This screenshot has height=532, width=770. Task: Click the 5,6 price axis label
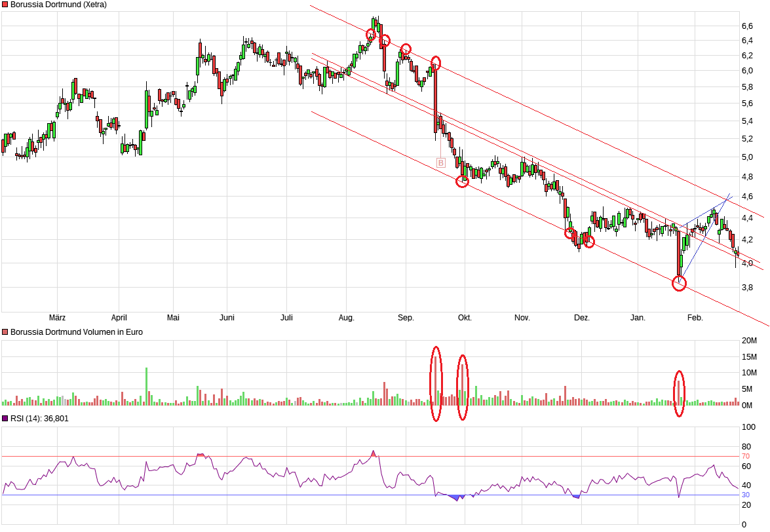coord(748,104)
